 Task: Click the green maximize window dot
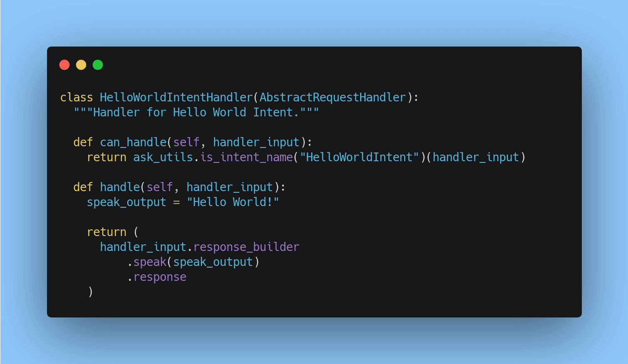[98, 65]
